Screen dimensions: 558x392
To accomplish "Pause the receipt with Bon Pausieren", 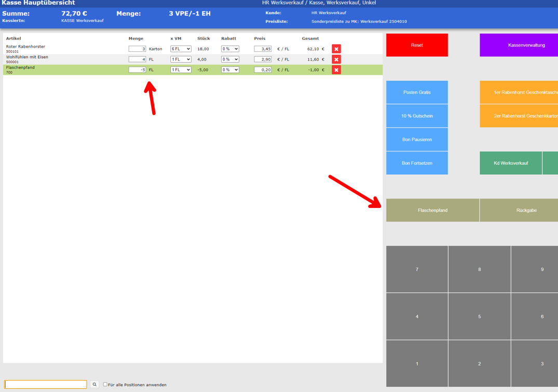I will (x=417, y=139).
